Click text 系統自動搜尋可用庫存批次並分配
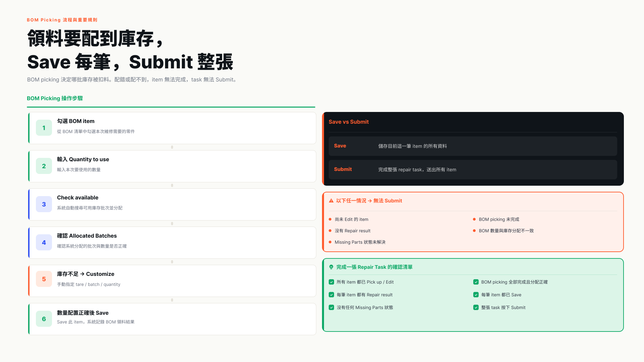 (90, 208)
